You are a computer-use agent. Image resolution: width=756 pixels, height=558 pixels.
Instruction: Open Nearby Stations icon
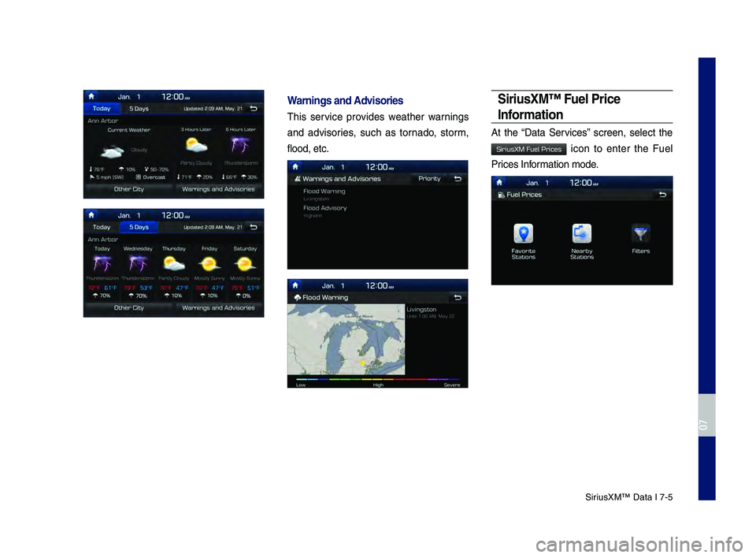point(582,233)
